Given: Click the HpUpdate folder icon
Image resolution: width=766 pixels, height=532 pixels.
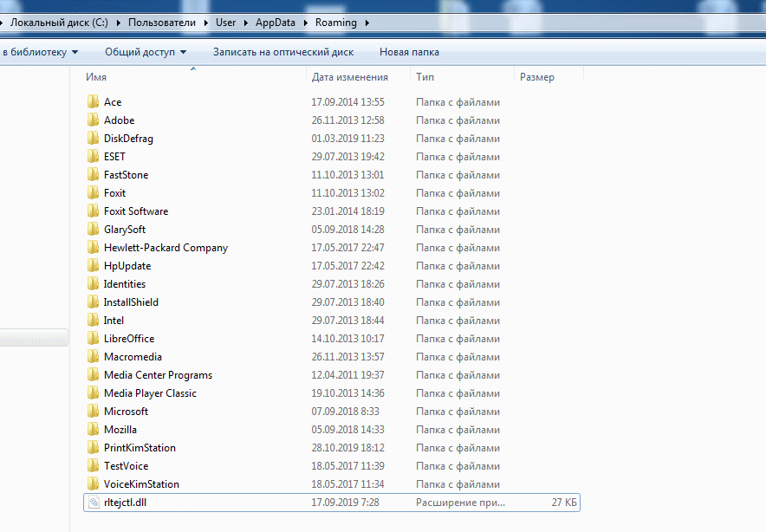Looking at the screenshot, I should click(93, 265).
